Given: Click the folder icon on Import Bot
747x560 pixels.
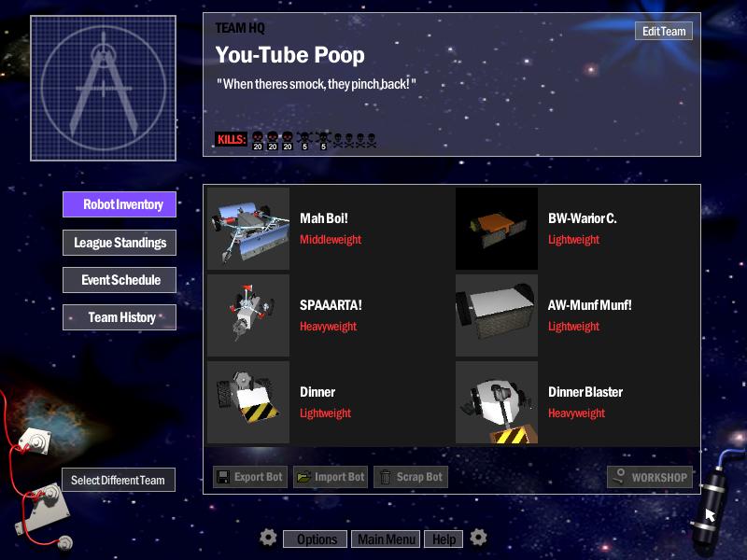Looking at the screenshot, I should click(304, 477).
